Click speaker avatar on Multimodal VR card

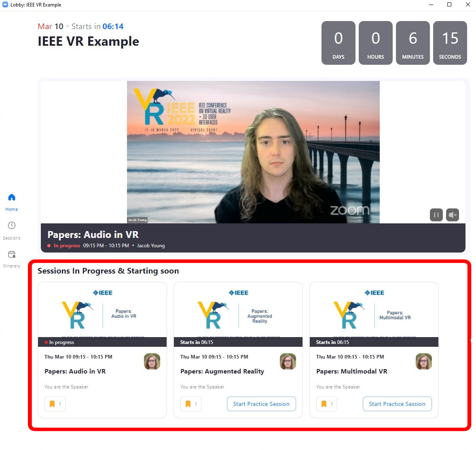coord(423,361)
